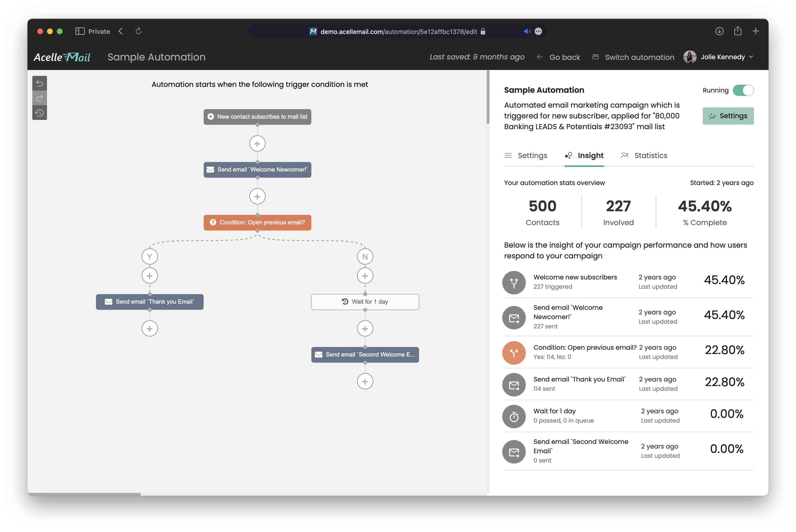Click the browser reload icon
This screenshot has width=796, height=532.
click(x=138, y=31)
